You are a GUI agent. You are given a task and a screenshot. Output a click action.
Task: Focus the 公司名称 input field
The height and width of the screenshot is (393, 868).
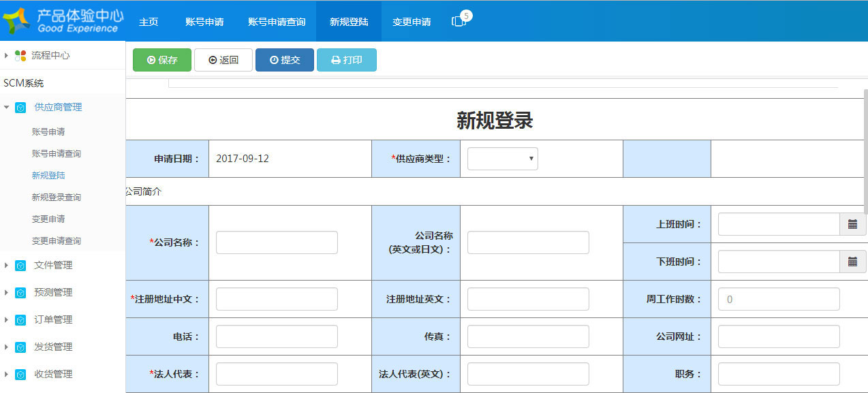point(277,242)
